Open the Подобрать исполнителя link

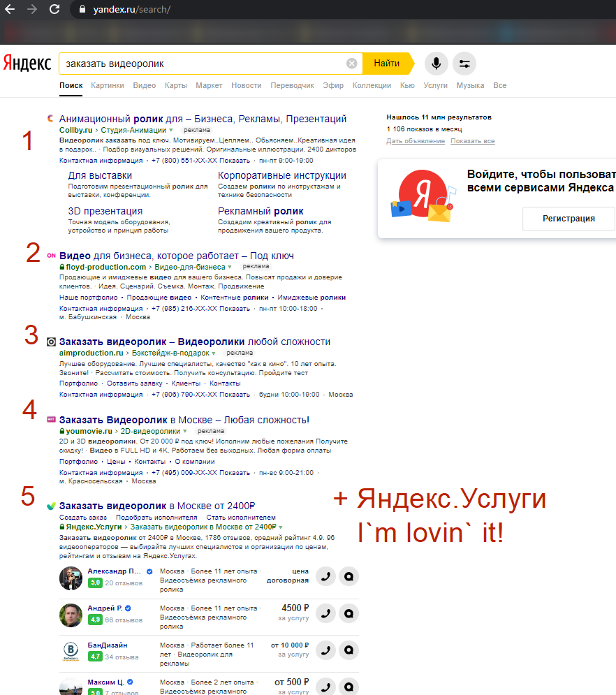[x=156, y=518]
